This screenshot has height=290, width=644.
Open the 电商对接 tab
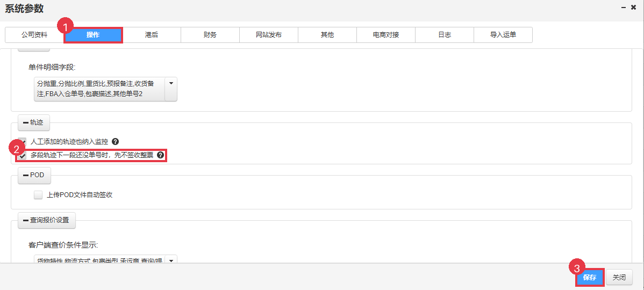pyautogui.click(x=385, y=35)
